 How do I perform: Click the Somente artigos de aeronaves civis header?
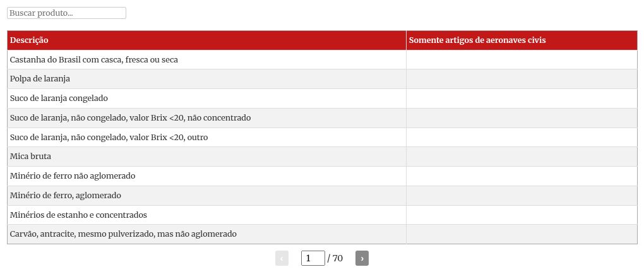[x=477, y=40]
